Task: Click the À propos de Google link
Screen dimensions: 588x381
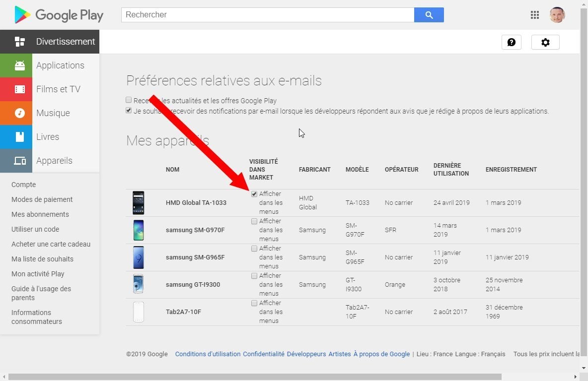Action: (x=382, y=354)
